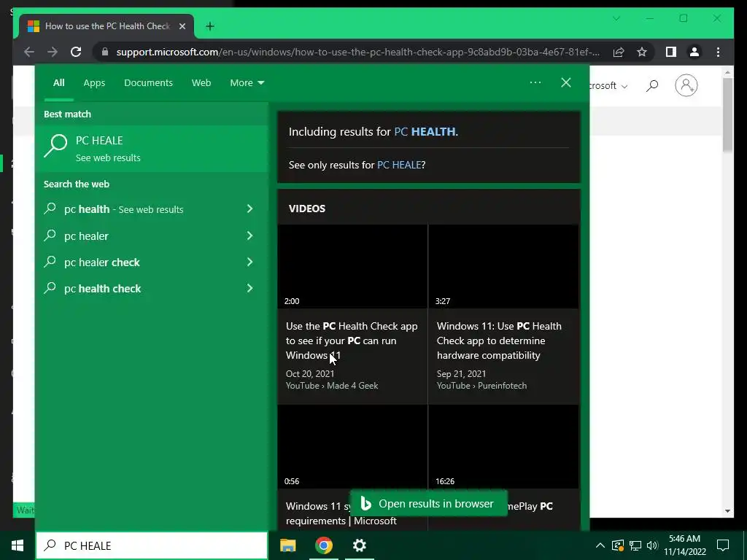
Task: Open Chrome profile avatar button
Action: tap(694, 52)
